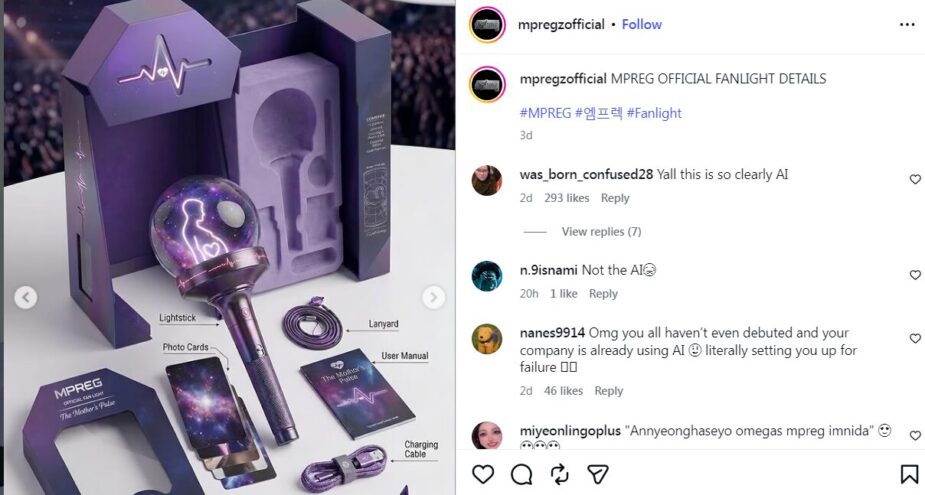Like the n.9isnami comment
925x495 pixels.
point(915,275)
